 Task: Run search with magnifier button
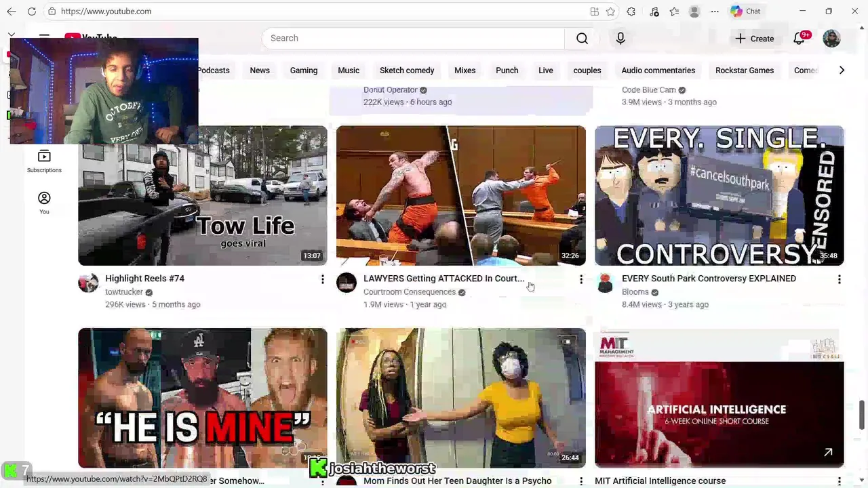click(x=582, y=38)
